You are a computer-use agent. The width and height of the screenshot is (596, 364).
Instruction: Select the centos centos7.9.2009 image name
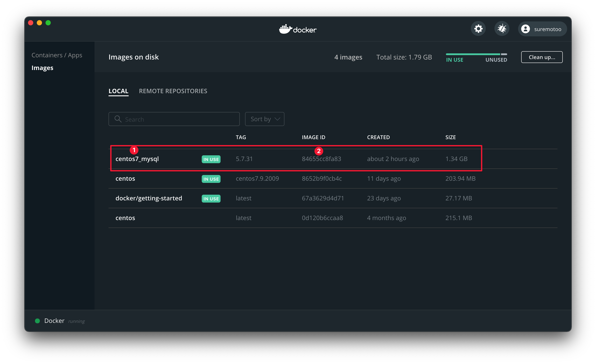pyautogui.click(x=125, y=178)
